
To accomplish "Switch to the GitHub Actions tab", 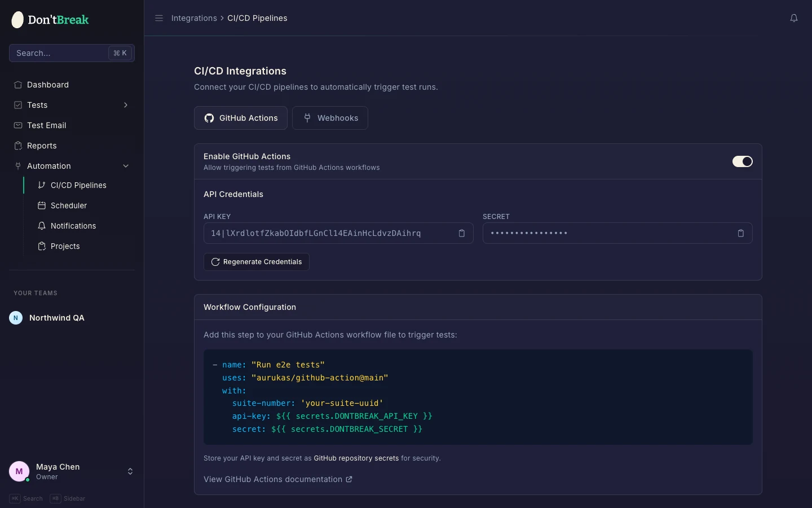I will click(241, 118).
